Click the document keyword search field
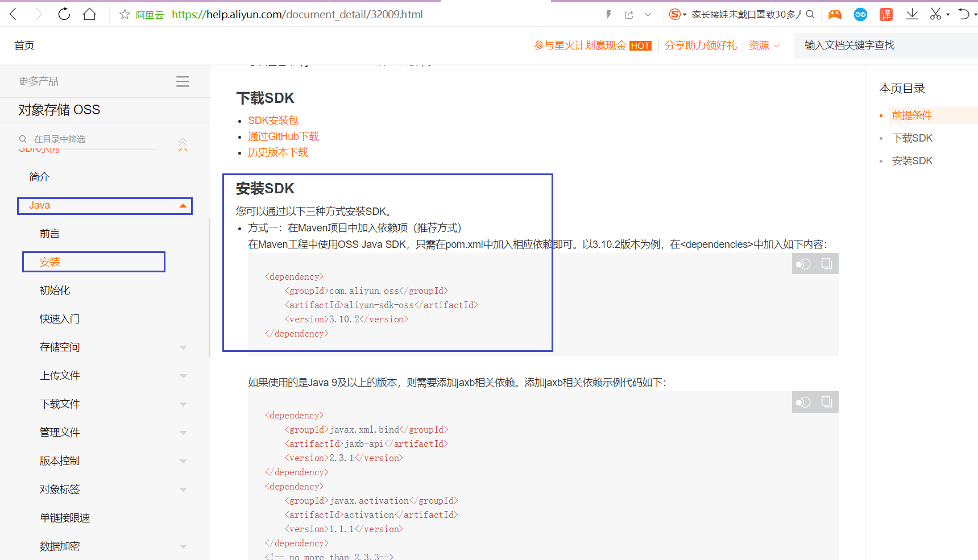This screenshot has height=560, width=978. point(886,45)
